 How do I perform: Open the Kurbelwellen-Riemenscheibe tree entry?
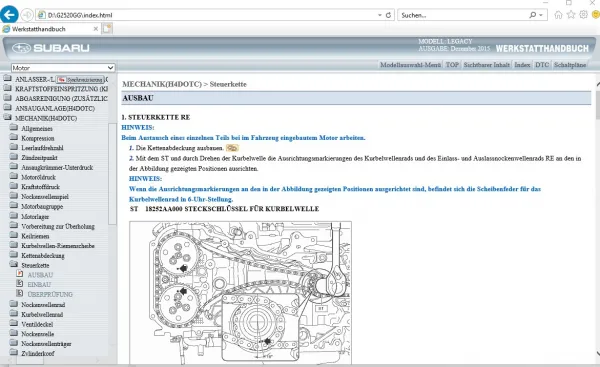tap(58, 246)
